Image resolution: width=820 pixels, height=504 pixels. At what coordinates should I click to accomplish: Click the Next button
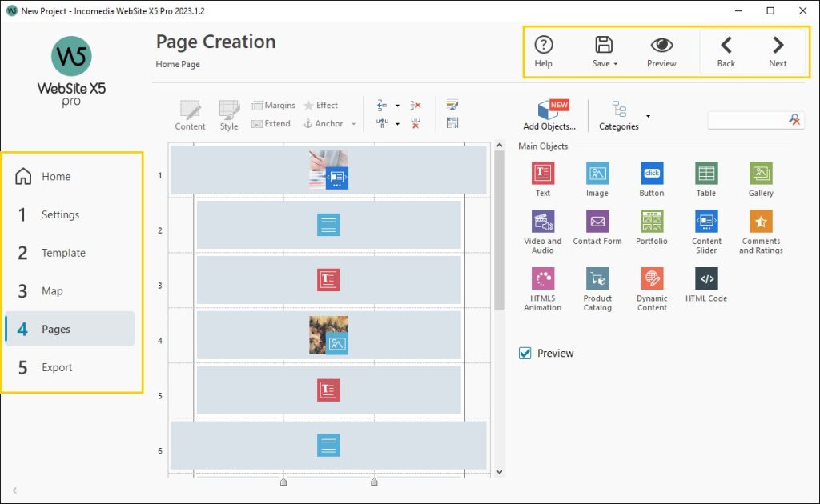(778, 52)
